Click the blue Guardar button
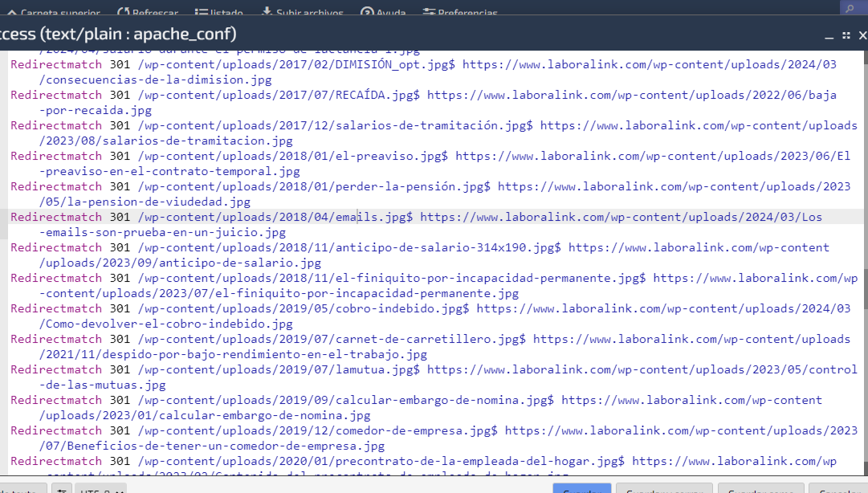Image resolution: width=868 pixels, height=493 pixels. (x=582, y=489)
